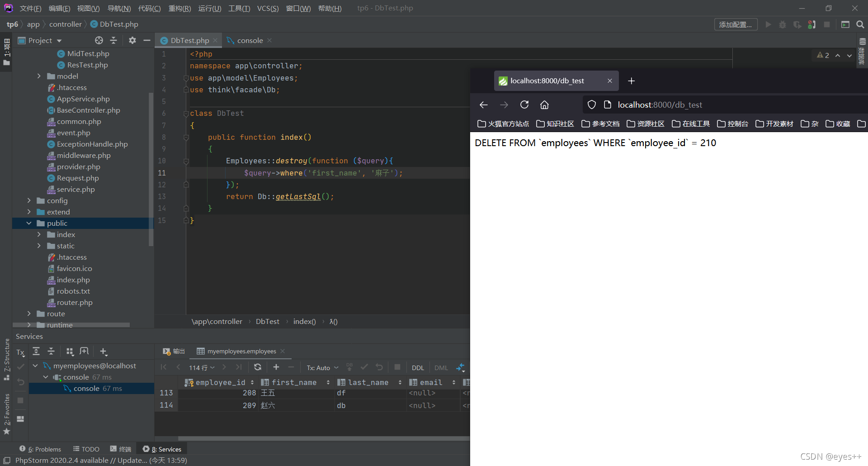
Task: Click the locate/select opened file target icon
Action: [99, 40]
